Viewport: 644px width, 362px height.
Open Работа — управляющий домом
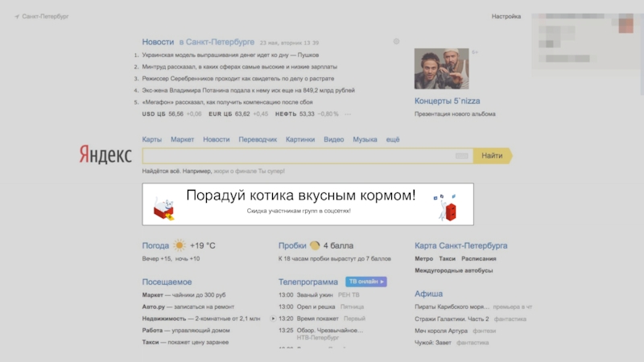tap(186, 331)
